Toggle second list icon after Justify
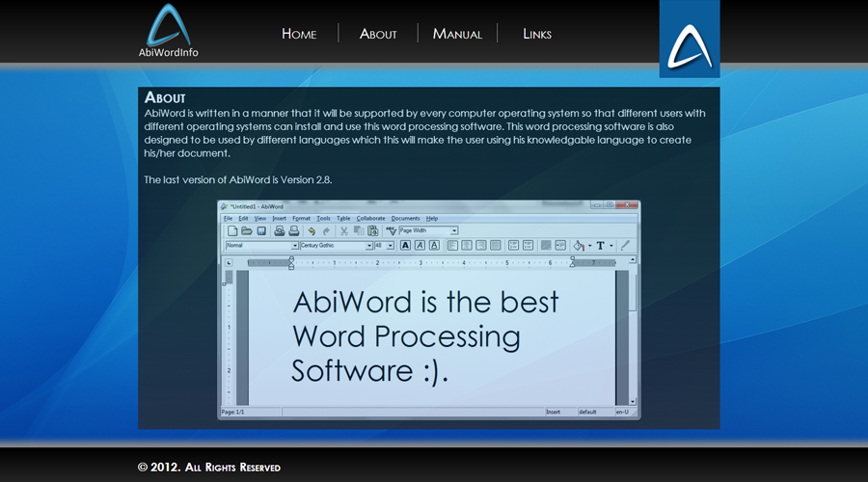The image size is (868, 482). (x=529, y=246)
